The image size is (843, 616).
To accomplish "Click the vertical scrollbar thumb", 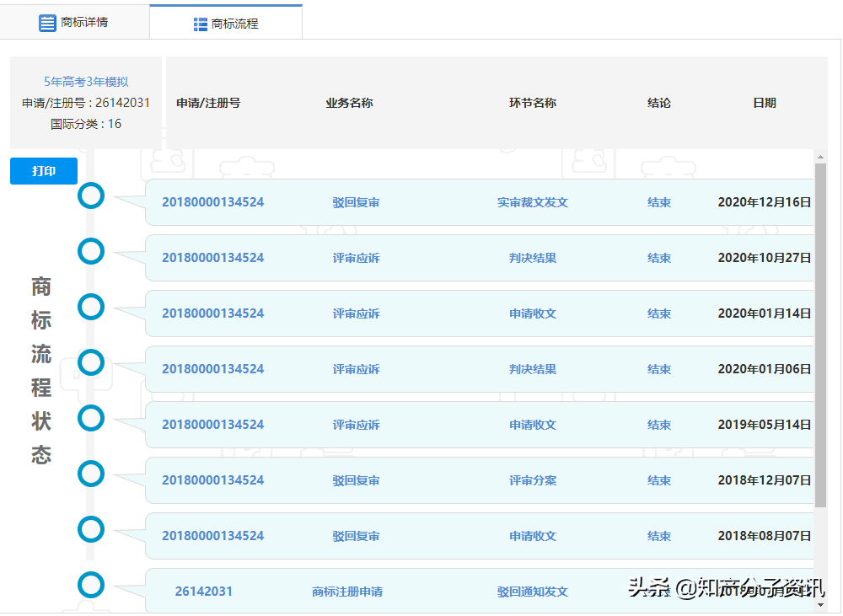I will click(820, 337).
